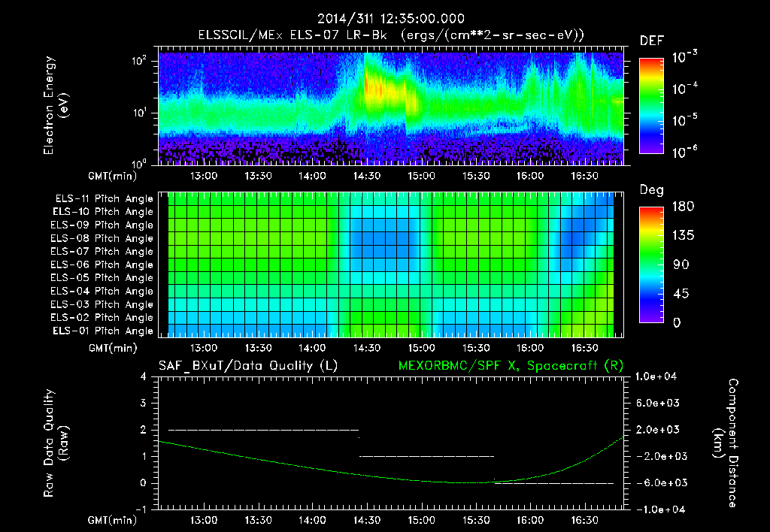Click the timestamp title 2014/311 12:35:00.000
The height and width of the screenshot is (532, 770).
tap(391, 19)
